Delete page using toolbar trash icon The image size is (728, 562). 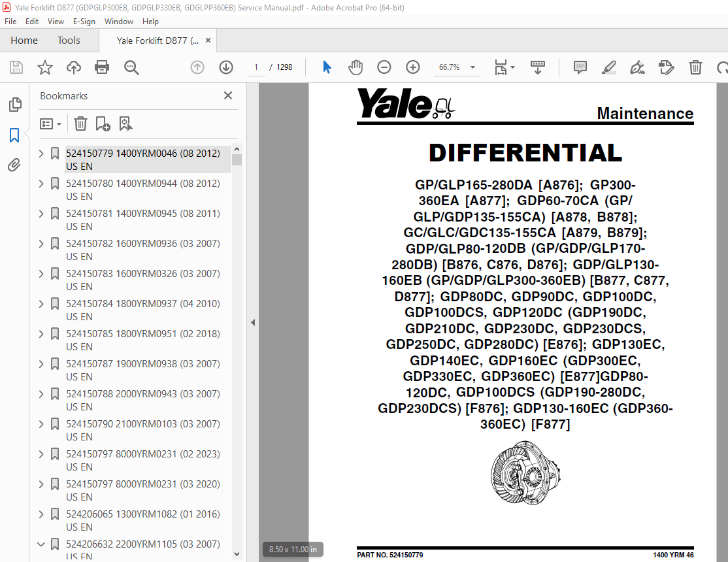(x=695, y=67)
